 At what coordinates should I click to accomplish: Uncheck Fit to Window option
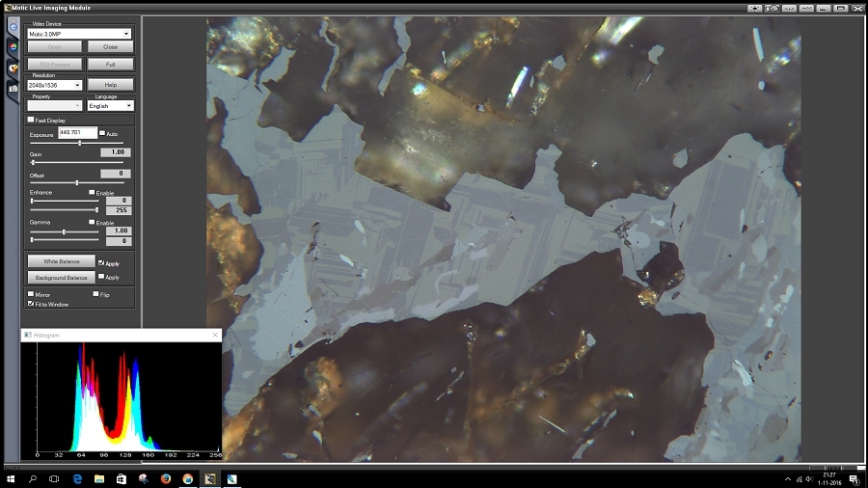tap(32, 304)
